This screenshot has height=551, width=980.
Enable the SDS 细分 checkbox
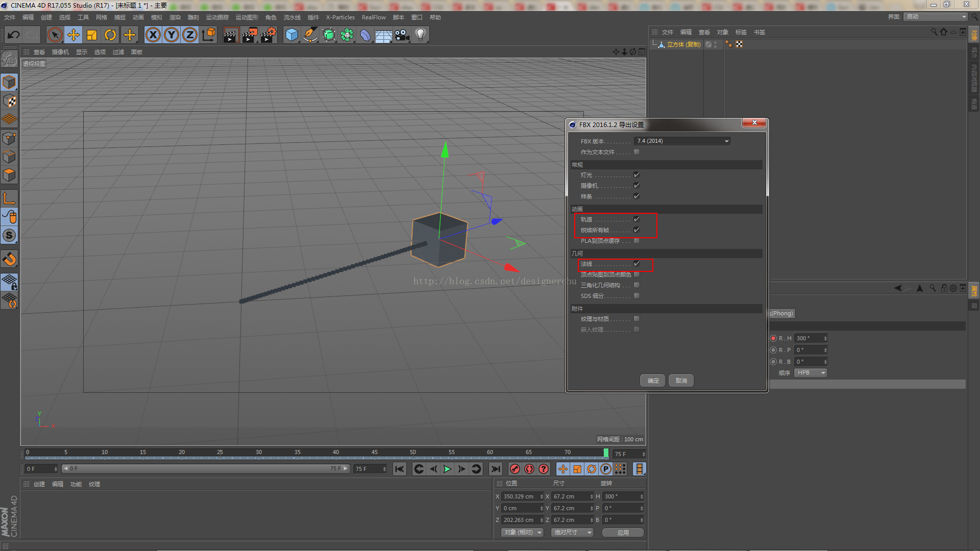click(x=636, y=296)
